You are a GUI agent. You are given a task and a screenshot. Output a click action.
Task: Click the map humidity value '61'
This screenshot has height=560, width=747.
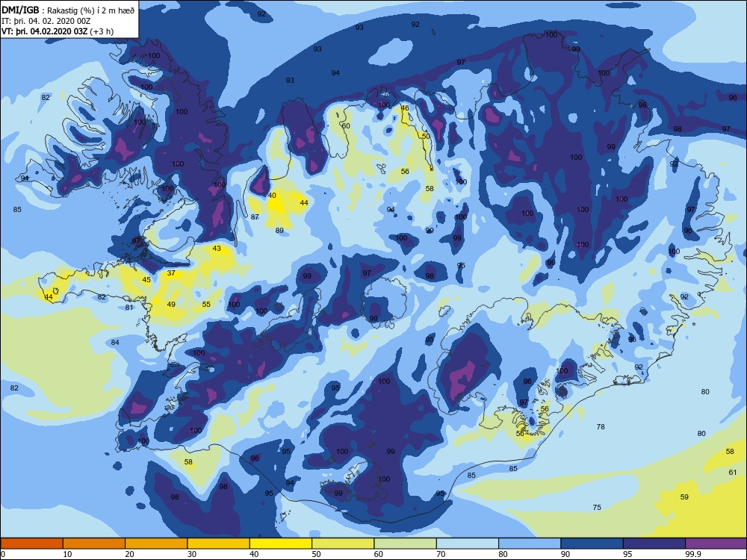(x=733, y=472)
